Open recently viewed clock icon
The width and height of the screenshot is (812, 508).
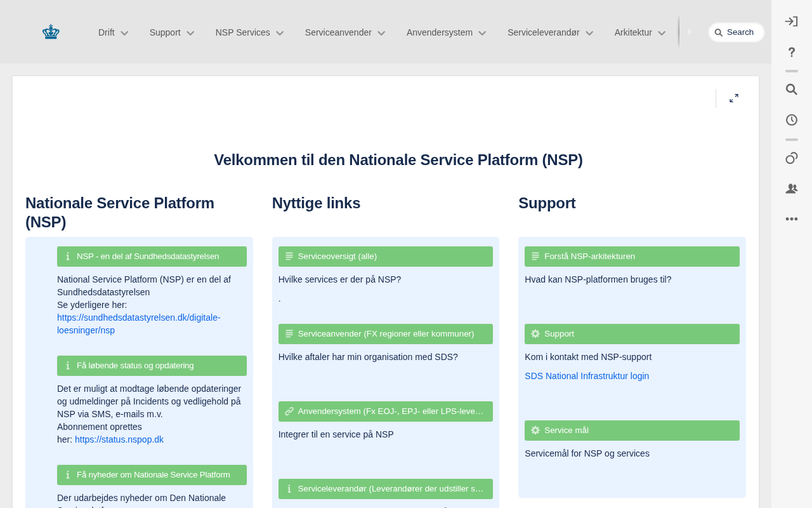(x=791, y=120)
